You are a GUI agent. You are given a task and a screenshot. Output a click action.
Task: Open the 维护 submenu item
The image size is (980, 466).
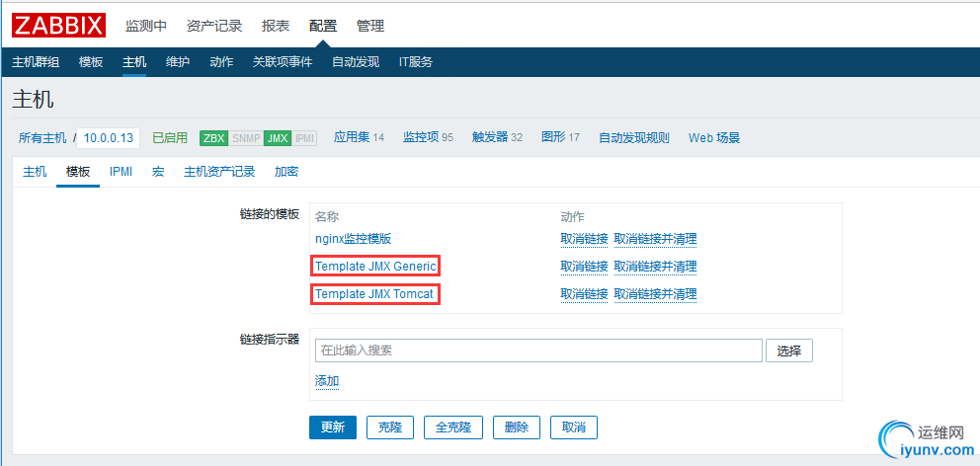[178, 62]
